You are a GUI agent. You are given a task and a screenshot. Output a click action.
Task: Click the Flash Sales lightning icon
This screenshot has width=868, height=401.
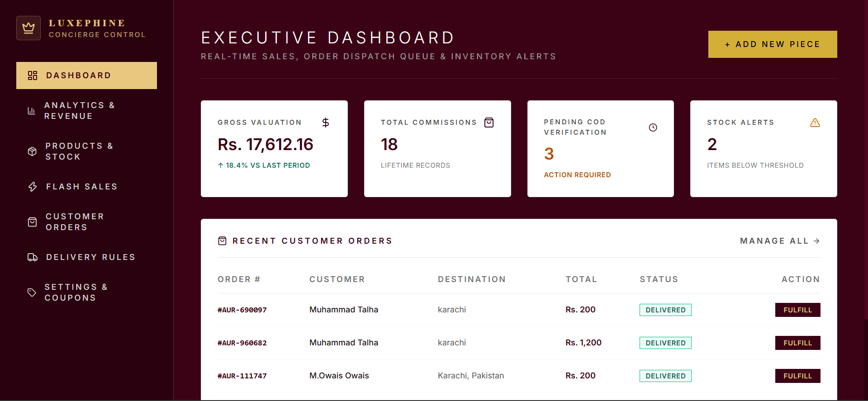(x=33, y=187)
